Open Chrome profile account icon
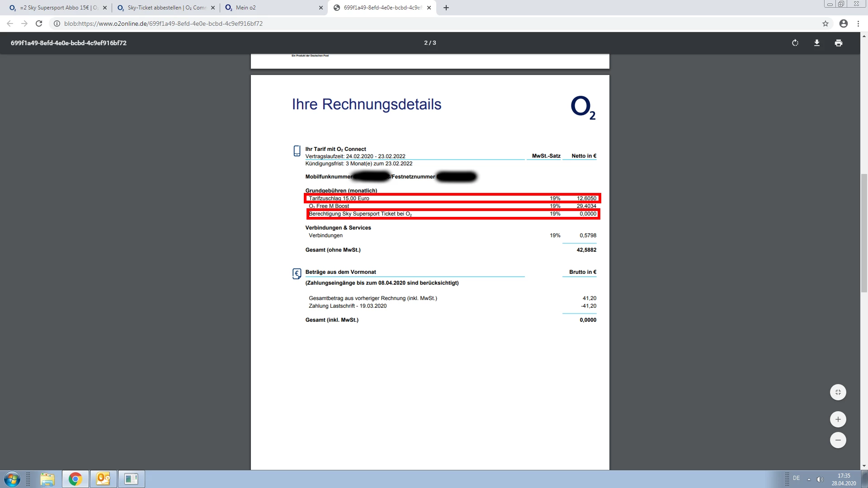 point(844,23)
